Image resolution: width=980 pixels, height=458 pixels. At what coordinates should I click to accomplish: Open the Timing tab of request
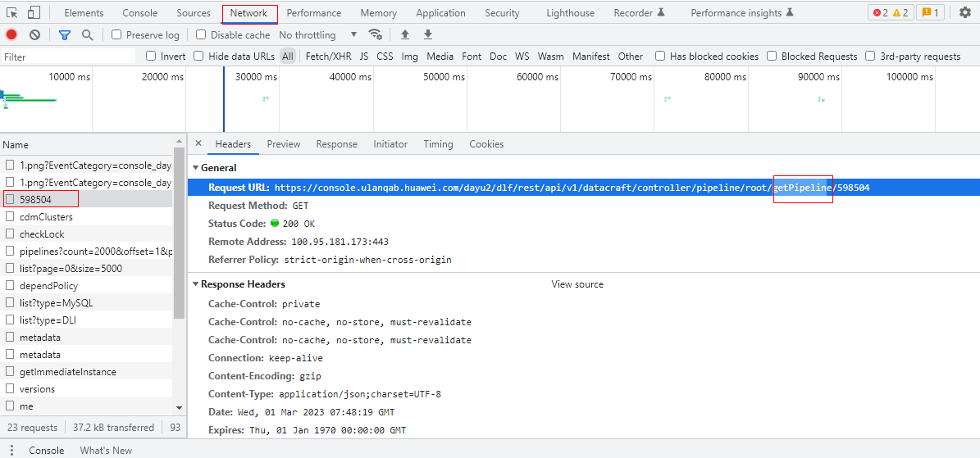pos(438,144)
